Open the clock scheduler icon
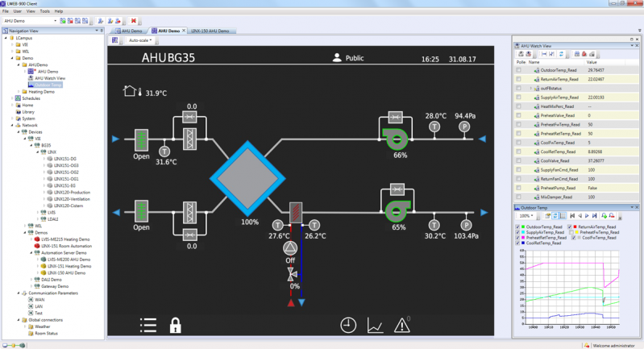This screenshot has height=349, width=644. 348,325
